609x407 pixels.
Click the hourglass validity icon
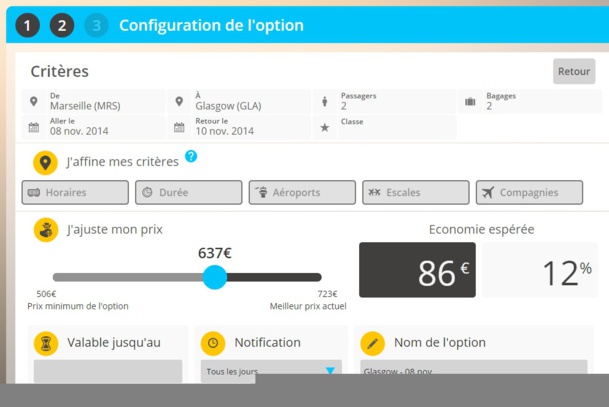[x=45, y=343]
